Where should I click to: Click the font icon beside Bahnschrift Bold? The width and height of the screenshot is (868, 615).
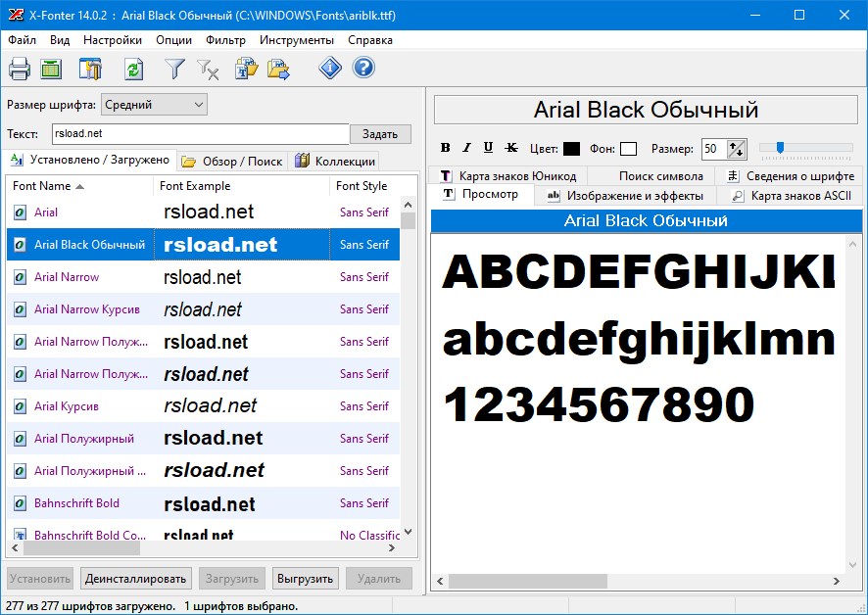(20, 503)
